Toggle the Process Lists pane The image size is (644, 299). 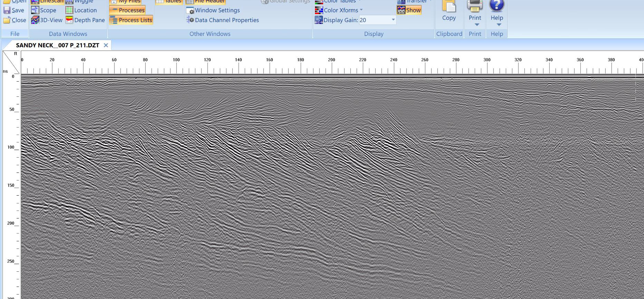tap(131, 20)
